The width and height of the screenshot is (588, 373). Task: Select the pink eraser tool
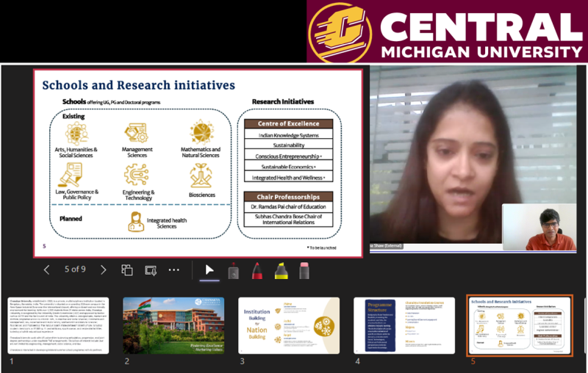(304, 270)
